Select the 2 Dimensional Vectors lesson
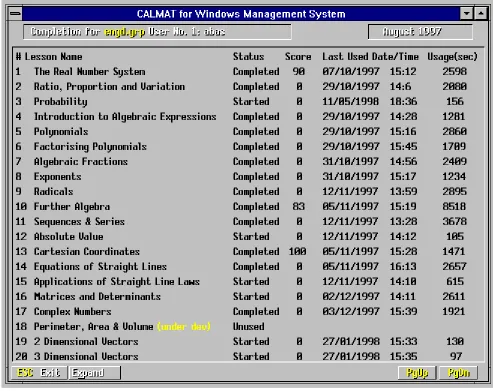 tap(86, 342)
